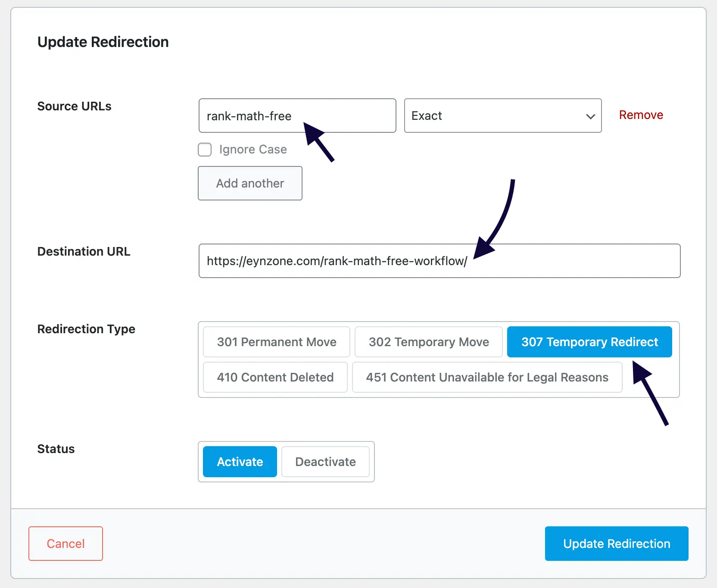Remove the rank-math-free source URL
This screenshot has width=717, height=588.
click(x=641, y=115)
